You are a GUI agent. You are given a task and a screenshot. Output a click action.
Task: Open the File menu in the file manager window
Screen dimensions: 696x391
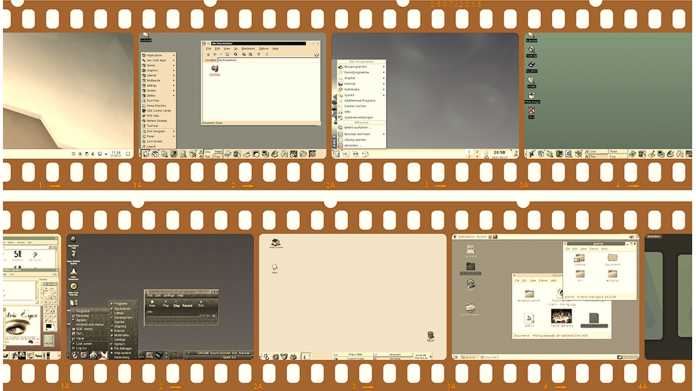click(208, 49)
